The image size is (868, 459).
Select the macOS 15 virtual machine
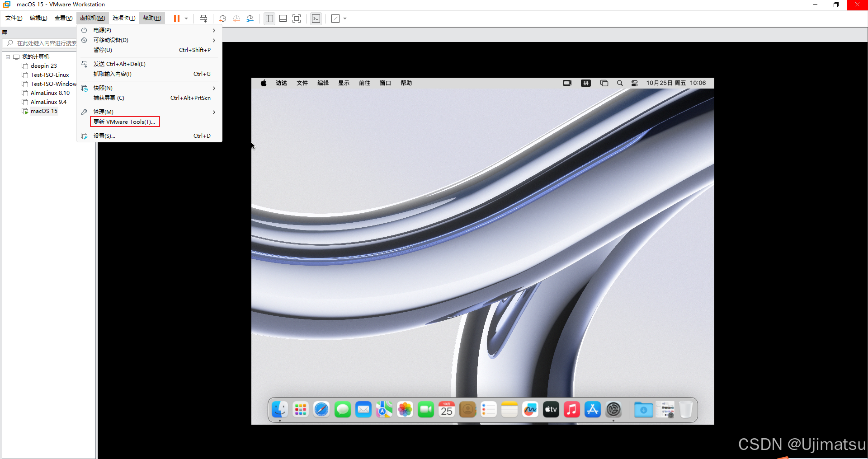pyautogui.click(x=44, y=111)
